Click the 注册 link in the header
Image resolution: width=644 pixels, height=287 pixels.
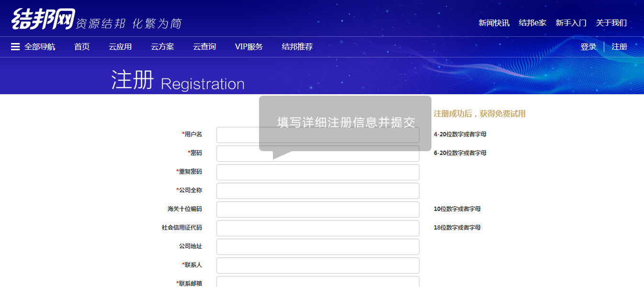tap(619, 47)
